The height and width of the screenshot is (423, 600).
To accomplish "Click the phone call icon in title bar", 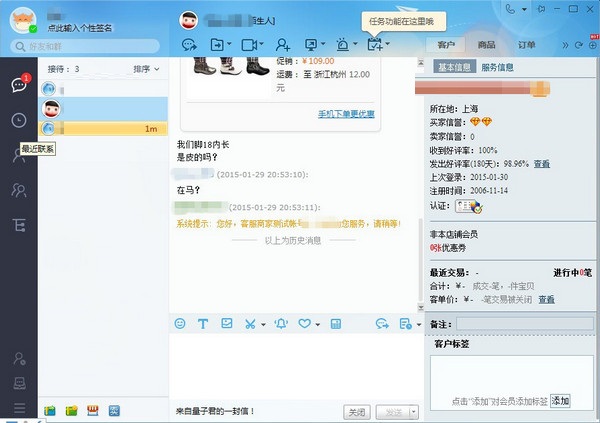I will tap(510, 9).
